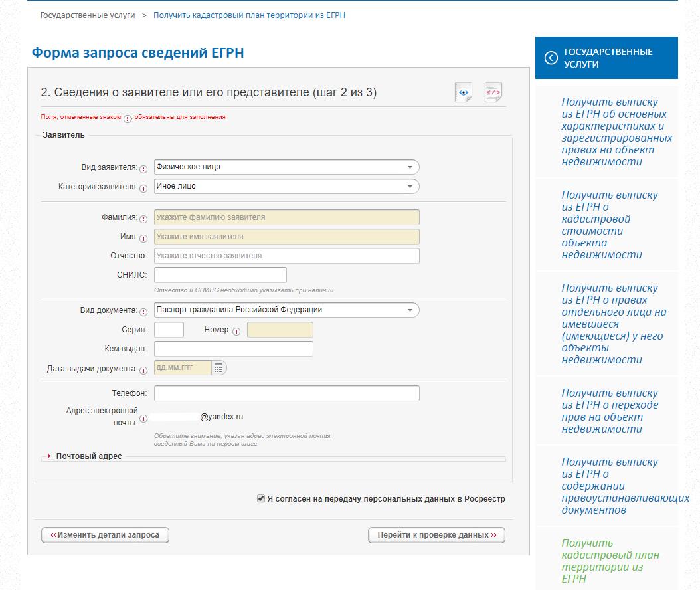Click the Серия input field
The image size is (700, 590).
pos(169,330)
